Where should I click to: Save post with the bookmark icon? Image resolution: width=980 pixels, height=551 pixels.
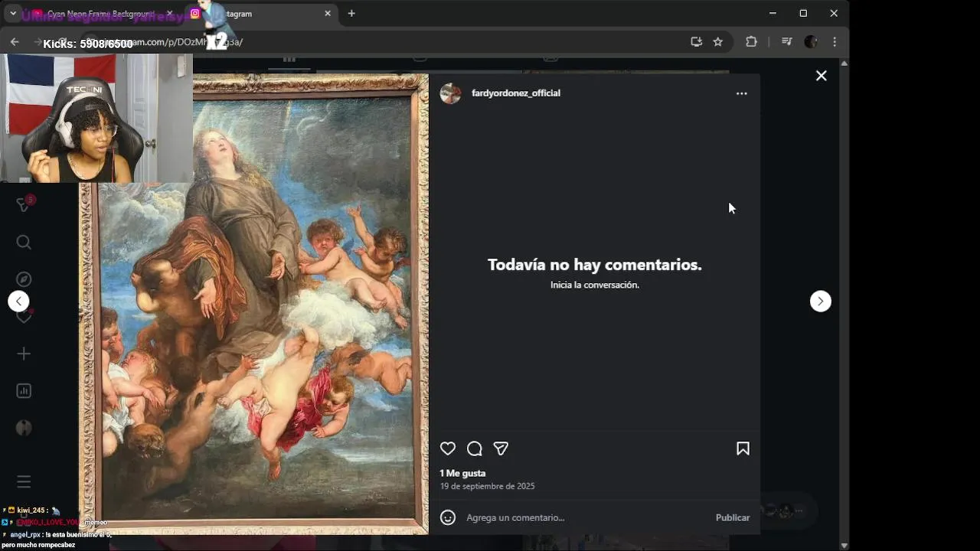[x=743, y=449]
